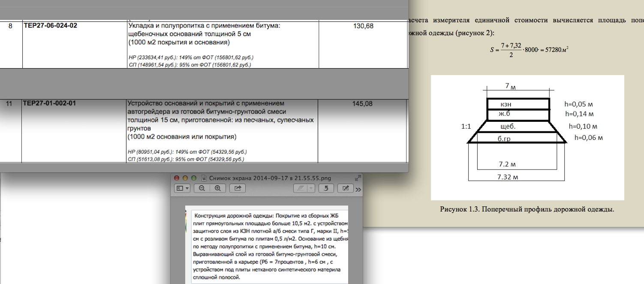The image size is (644, 284).
Task: Click the 7 м top dimension label
Action: coord(510,87)
